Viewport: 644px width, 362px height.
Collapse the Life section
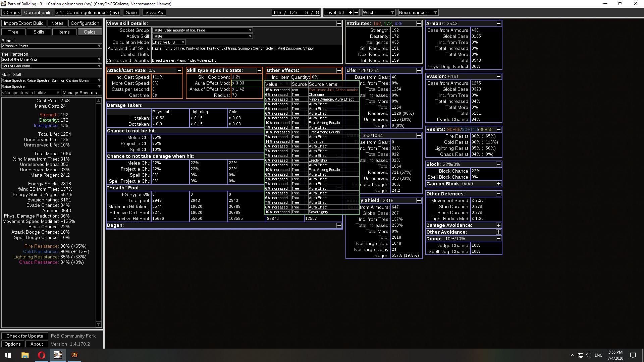click(419, 70)
